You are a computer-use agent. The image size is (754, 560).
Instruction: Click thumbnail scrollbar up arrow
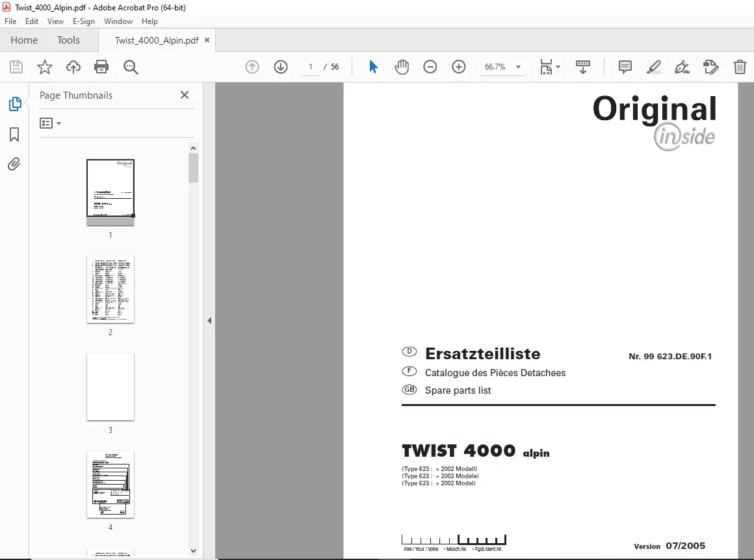[x=193, y=148]
